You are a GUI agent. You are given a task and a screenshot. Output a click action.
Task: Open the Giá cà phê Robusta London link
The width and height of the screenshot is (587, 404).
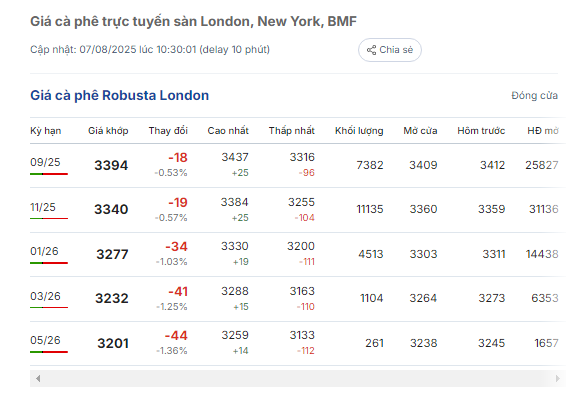(119, 95)
